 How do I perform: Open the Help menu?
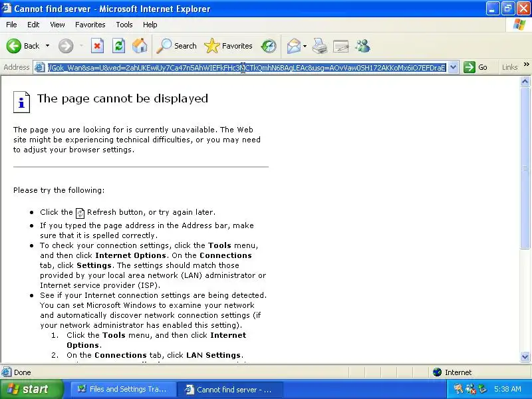tap(150, 25)
